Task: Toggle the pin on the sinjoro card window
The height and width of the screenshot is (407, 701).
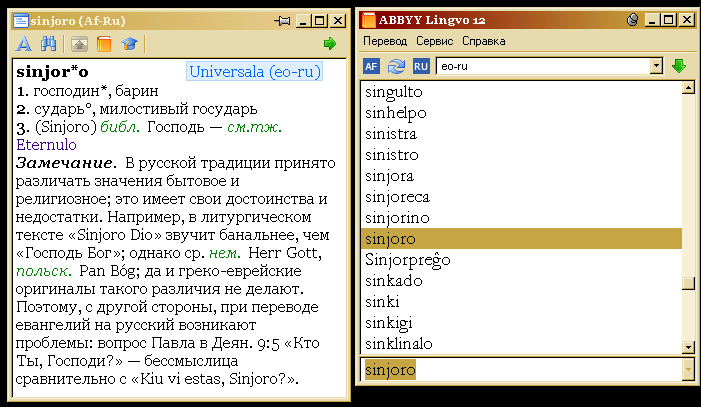Action: coord(283,19)
